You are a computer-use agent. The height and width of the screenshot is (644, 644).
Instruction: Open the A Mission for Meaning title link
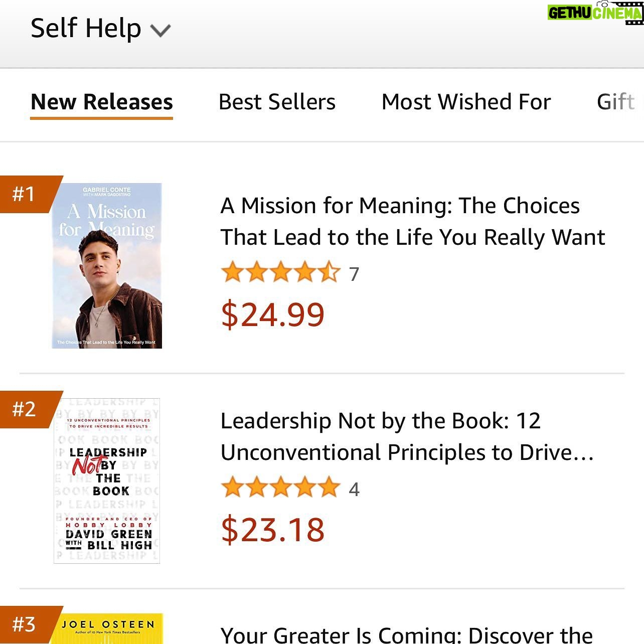[x=412, y=221]
